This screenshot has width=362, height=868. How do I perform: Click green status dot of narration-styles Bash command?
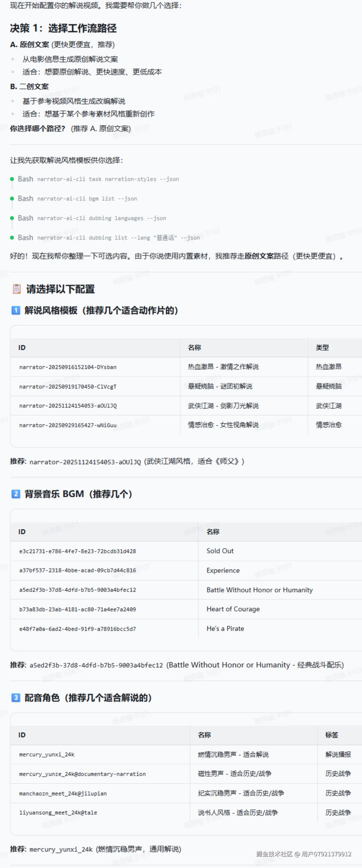coord(12,179)
